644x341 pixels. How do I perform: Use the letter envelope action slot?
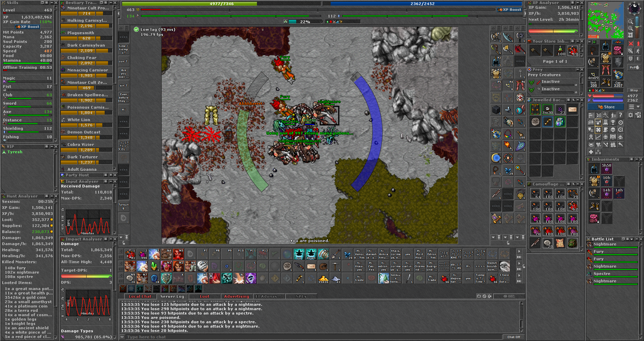tap(311, 267)
